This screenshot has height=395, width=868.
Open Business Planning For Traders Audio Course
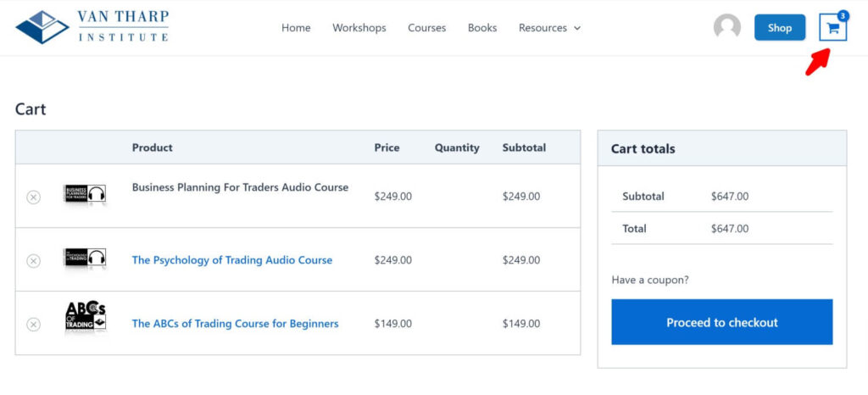[x=240, y=187]
